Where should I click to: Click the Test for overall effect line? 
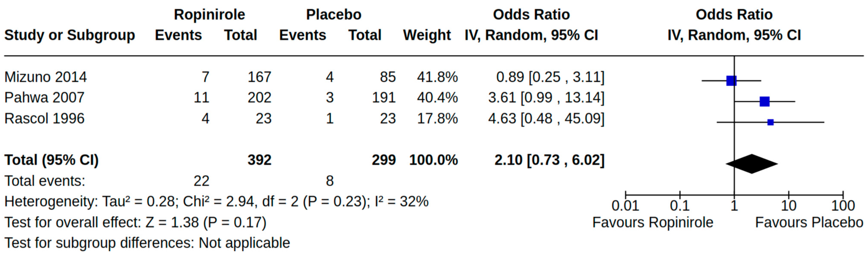pos(135,223)
